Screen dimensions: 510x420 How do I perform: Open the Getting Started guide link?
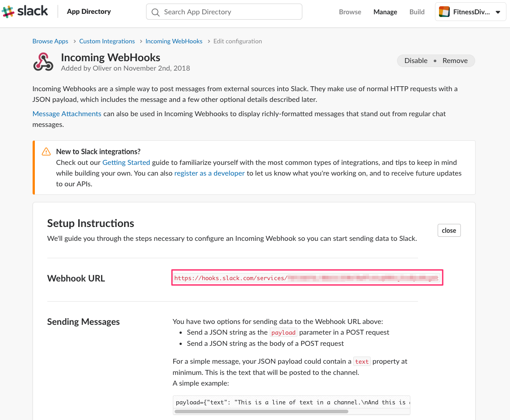click(x=126, y=163)
